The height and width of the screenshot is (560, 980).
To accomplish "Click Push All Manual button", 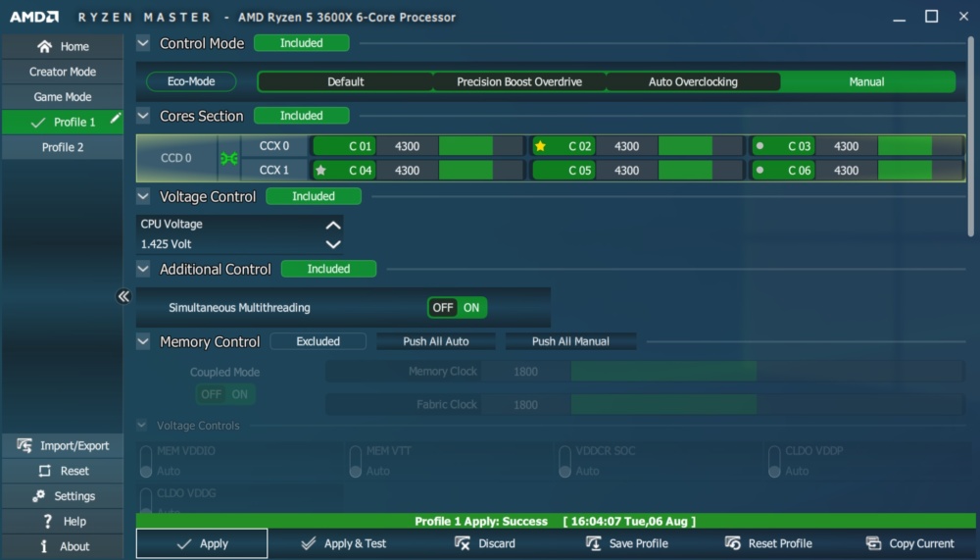I will pyautogui.click(x=570, y=341).
